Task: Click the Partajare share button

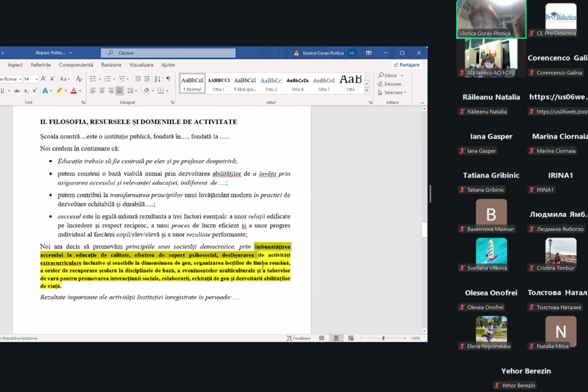Action: [406, 65]
